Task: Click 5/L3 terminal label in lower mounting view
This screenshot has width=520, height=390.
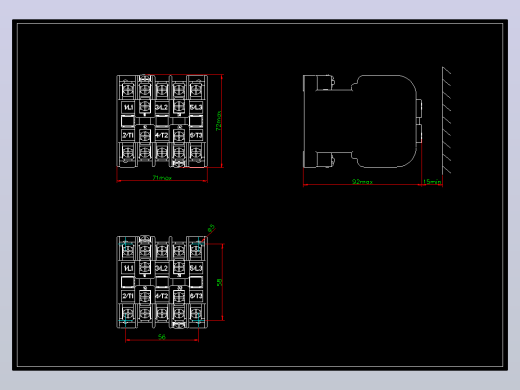Action: coord(196,268)
